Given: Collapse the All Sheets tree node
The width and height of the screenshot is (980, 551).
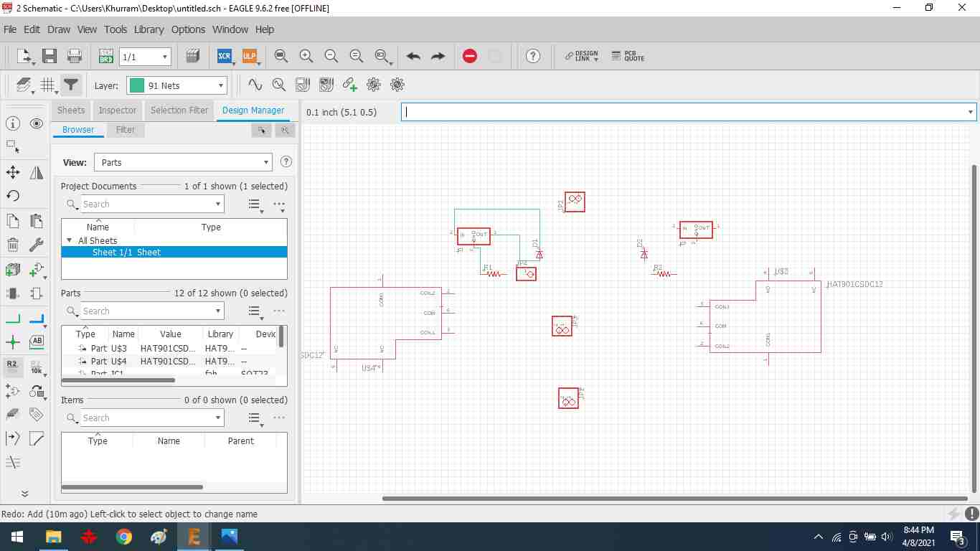Looking at the screenshot, I should pos(70,240).
